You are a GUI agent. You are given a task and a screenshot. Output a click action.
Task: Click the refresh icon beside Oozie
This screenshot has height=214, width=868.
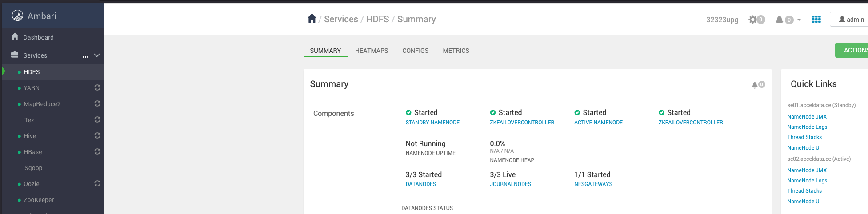pyautogui.click(x=97, y=184)
